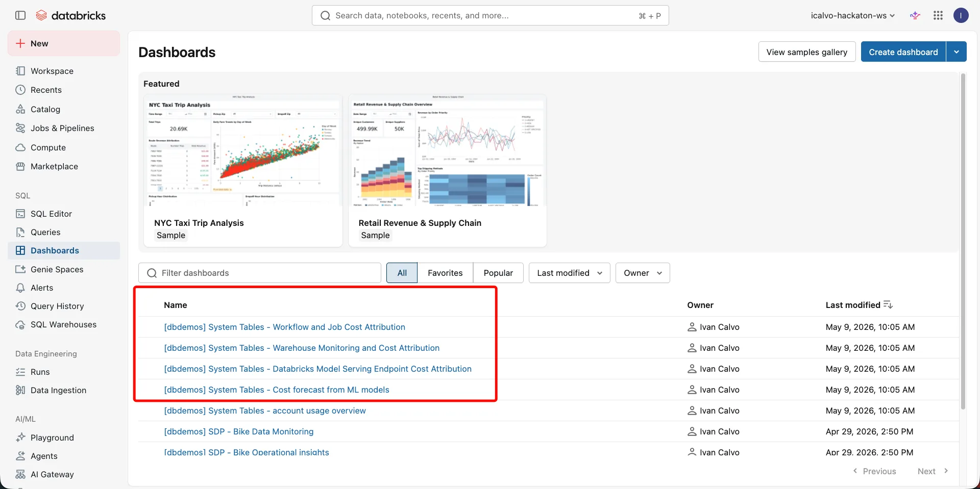Open Model Serving Endpoint Cost Attribution dashboard
This screenshot has height=489, width=980.
pyautogui.click(x=317, y=369)
